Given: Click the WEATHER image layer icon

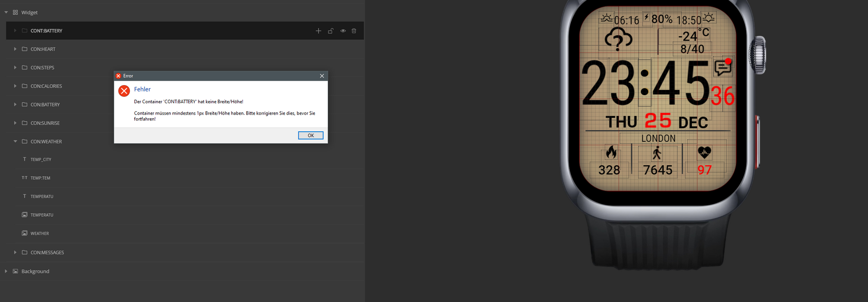Looking at the screenshot, I should (25, 233).
